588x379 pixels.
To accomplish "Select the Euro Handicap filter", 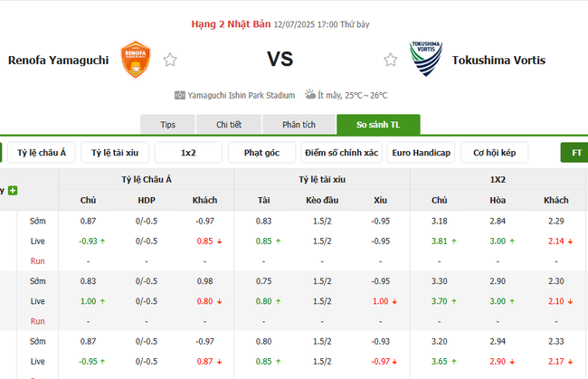I will point(421,153).
